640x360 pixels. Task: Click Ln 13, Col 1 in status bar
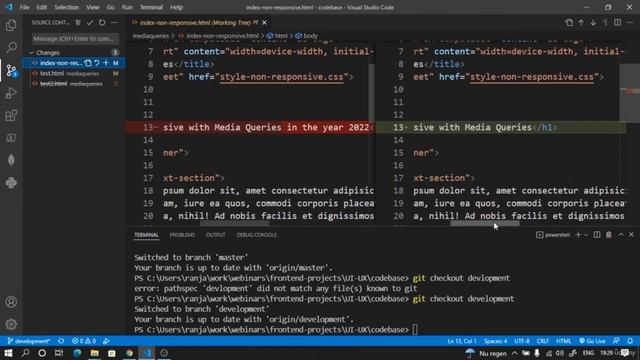462,341
